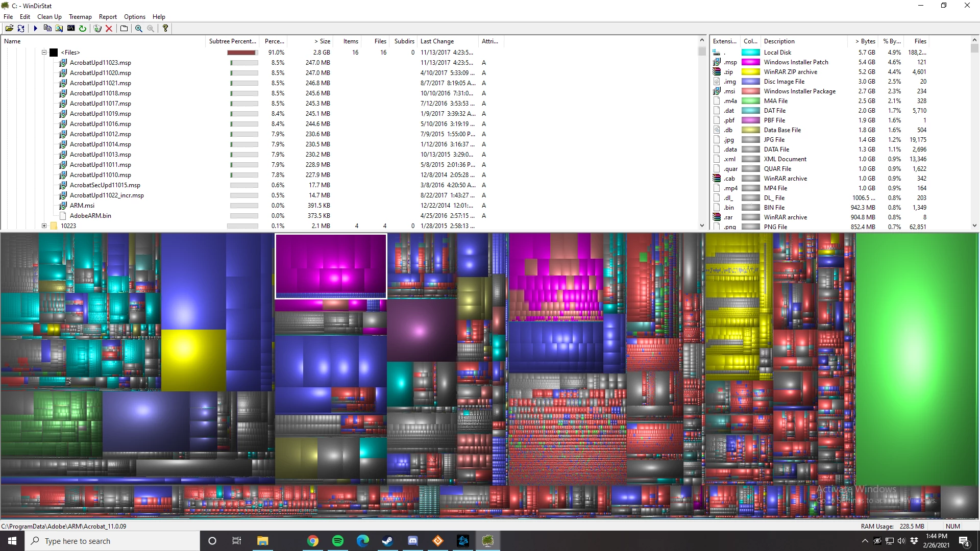This screenshot has height=551, width=980.
Task: Select the yellow .zip color swatch
Action: point(750,72)
